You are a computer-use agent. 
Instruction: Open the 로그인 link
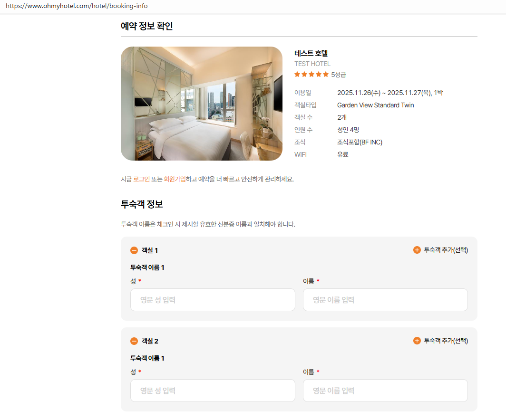[141, 179]
